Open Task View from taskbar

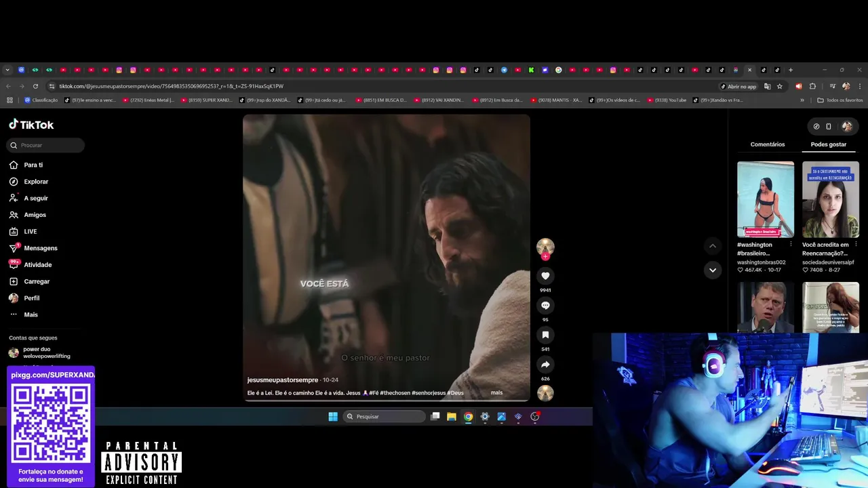click(x=435, y=416)
